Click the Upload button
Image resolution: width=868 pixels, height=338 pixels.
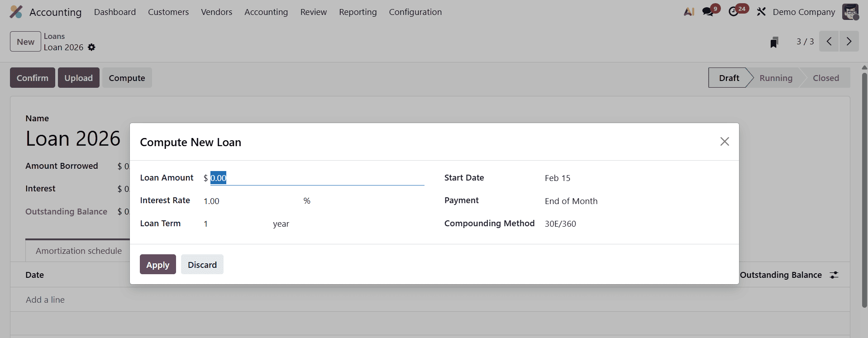(79, 78)
